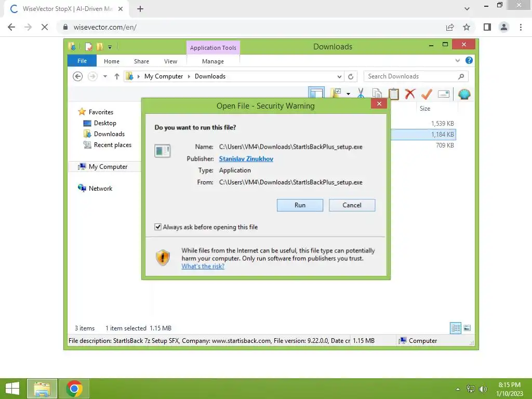Stop loading the Chrome page

pyautogui.click(x=45, y=27)
